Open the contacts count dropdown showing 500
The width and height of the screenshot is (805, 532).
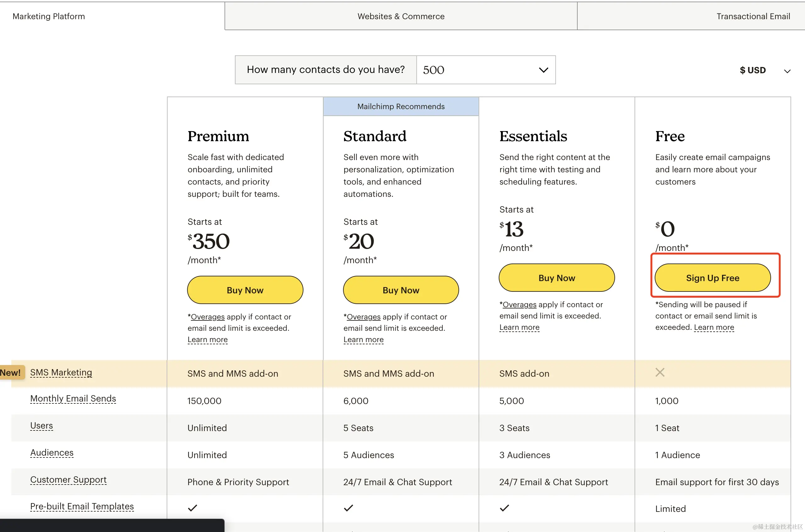486,70
